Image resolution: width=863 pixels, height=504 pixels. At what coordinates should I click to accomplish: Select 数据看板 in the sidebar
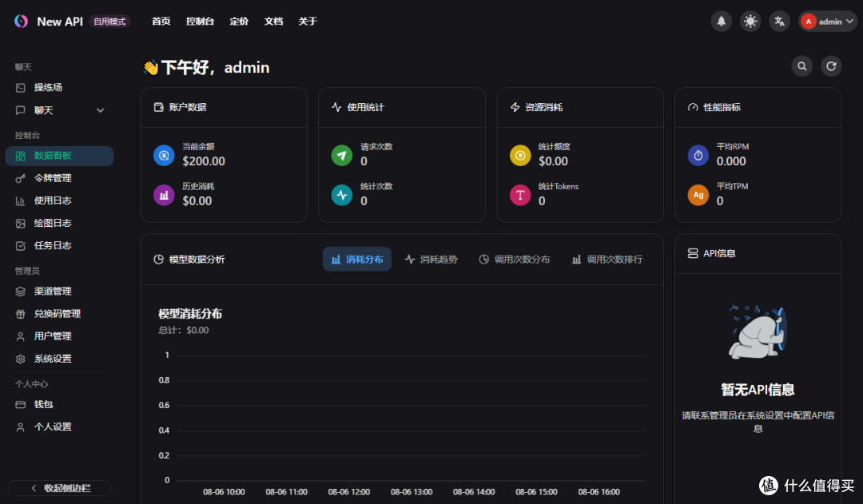(x=59, y=156)
